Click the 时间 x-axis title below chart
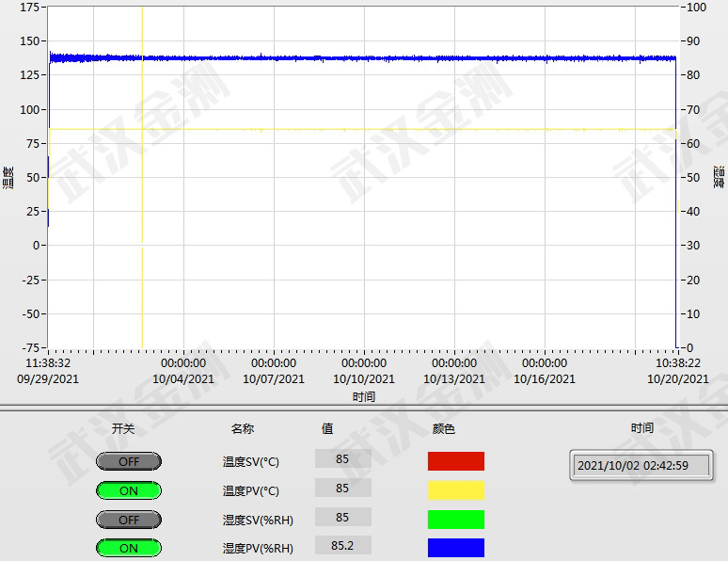 tap(364, 397)
